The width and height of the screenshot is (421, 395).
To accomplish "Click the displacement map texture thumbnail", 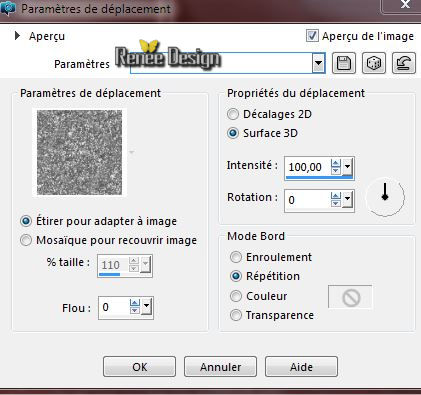I will (x=79, y=152).
